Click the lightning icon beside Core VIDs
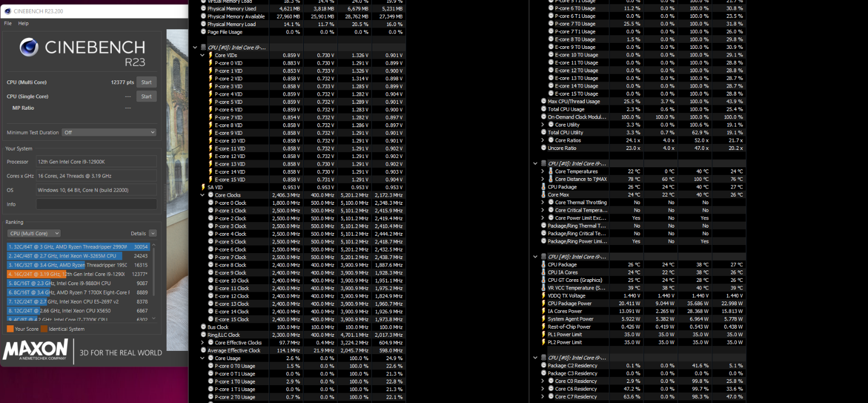The width and height of the screenshot is (868, 403). pyautogui.click(x=210, y=55)
